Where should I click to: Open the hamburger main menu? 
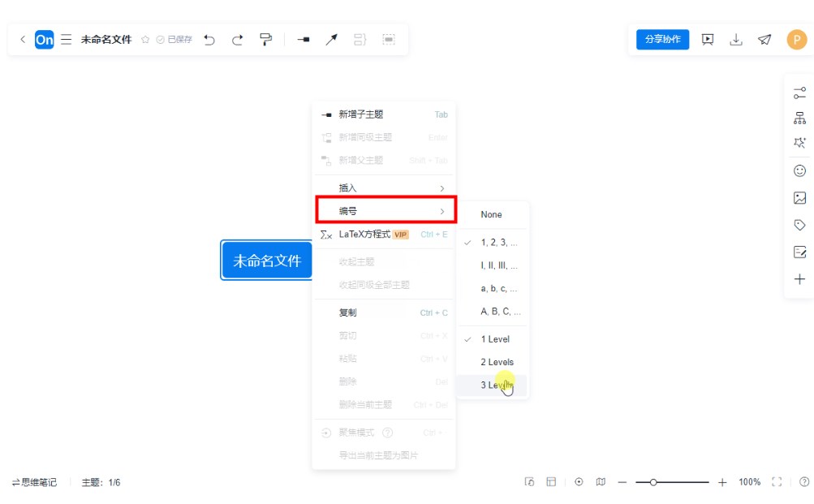pos(67,39)
